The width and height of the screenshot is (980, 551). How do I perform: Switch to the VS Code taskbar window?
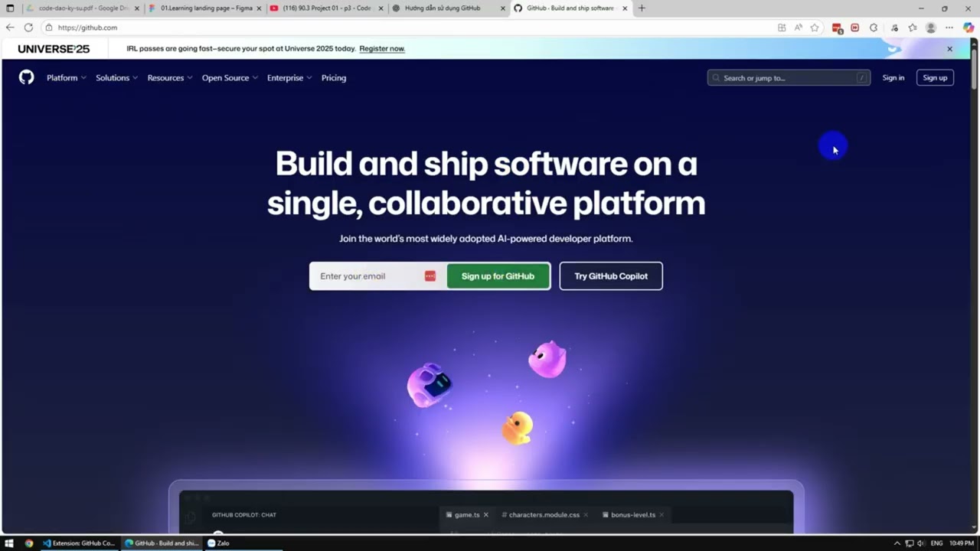(x=80, y=543)
